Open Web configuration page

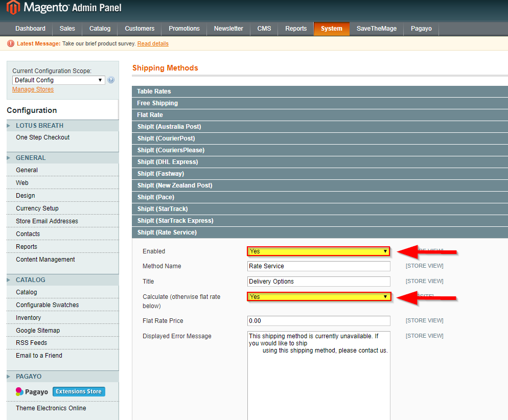[63, 182]
